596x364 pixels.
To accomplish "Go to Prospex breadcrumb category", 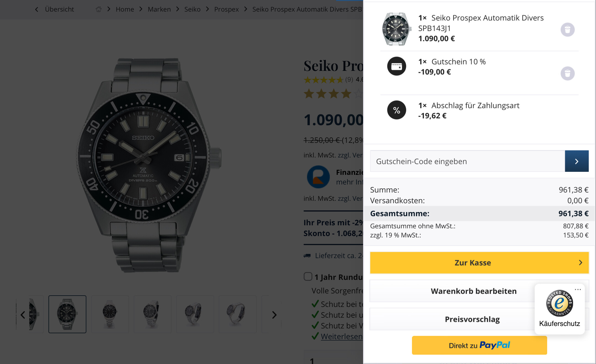I will point(226,9).
